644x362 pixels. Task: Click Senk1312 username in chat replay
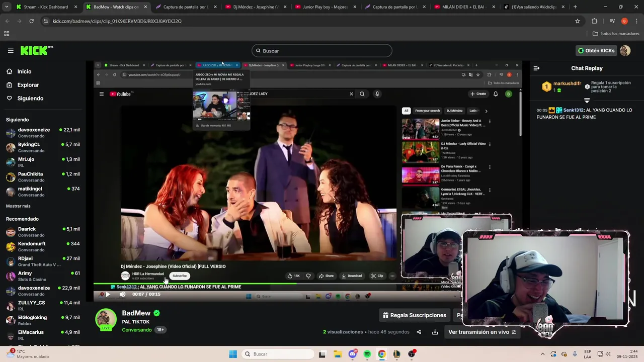tap(574, 110)
